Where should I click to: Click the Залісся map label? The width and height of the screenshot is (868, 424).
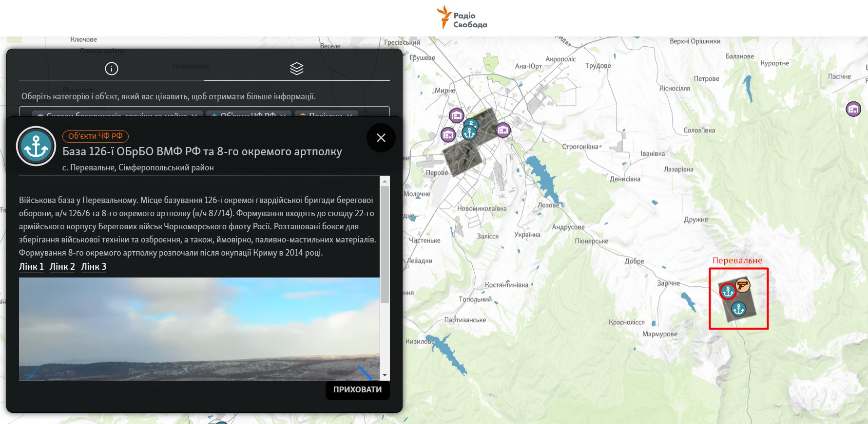pyautogui.click(x=487, y=237)
